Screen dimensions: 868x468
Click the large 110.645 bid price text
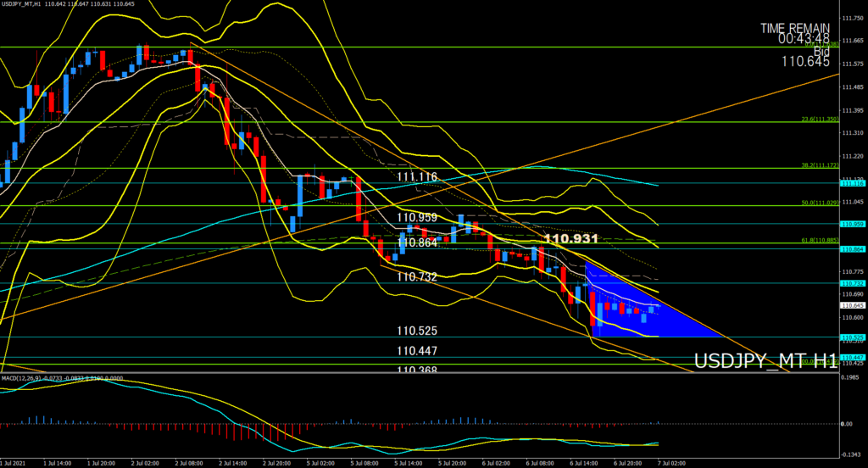[x=805, y=62]
